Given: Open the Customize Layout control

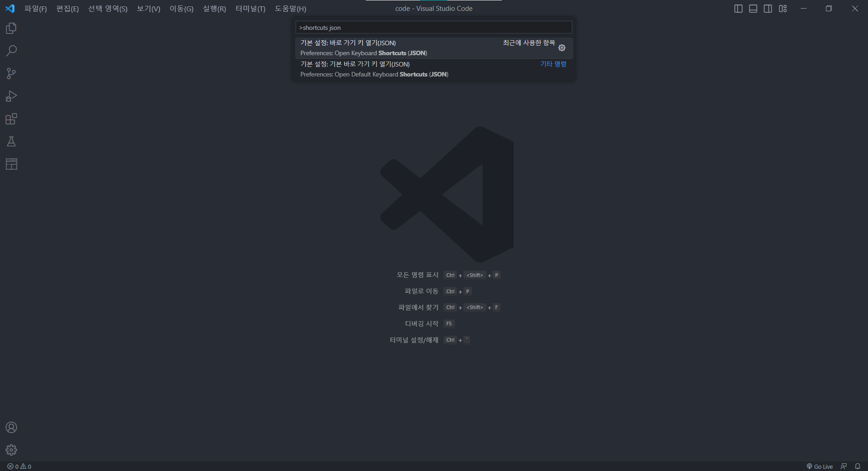Looking at the screenshot, I should 783,9.
